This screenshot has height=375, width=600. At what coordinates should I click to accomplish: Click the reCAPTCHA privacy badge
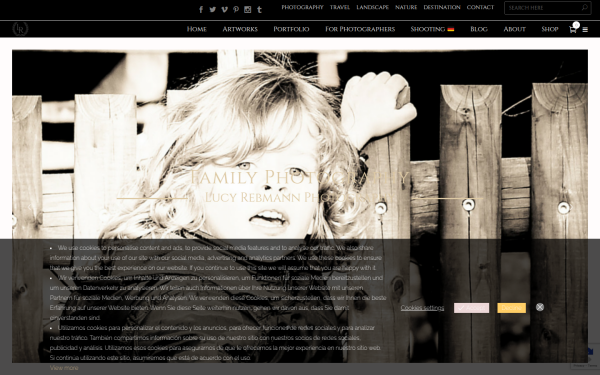tap(585, 357)
